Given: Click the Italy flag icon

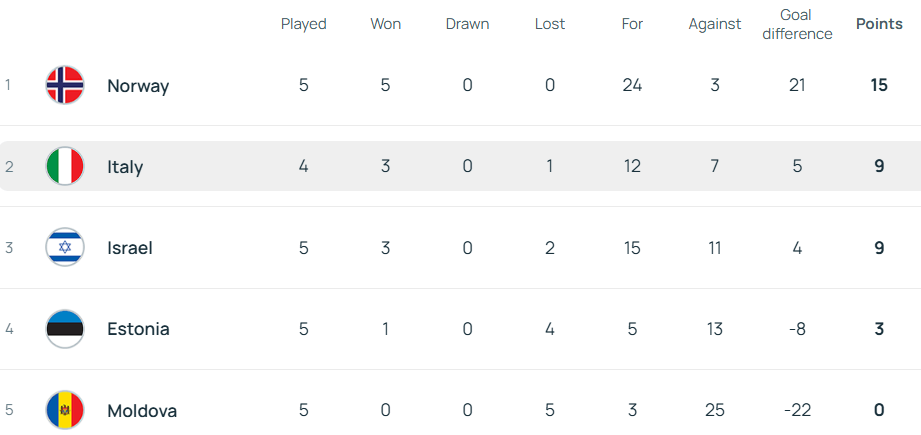Looking at the screenshot, I should [x=65, y=166].
